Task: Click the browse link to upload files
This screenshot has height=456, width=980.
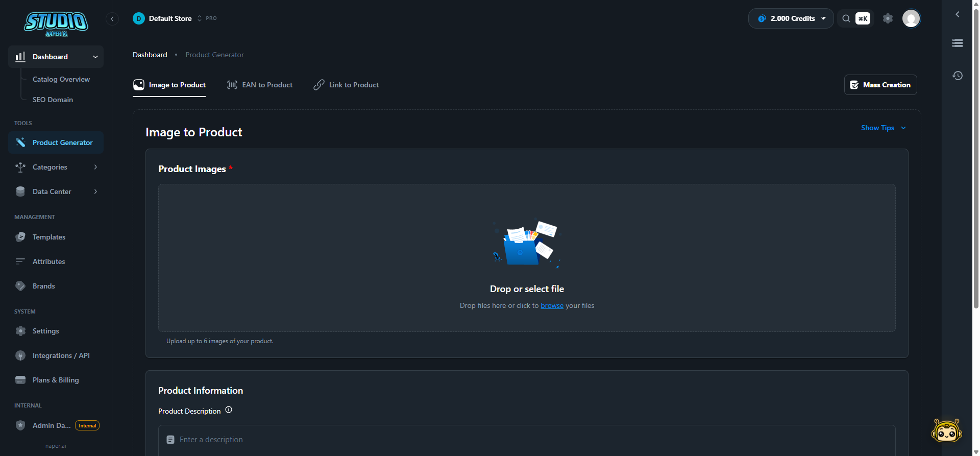Action: tap(552, 305)
